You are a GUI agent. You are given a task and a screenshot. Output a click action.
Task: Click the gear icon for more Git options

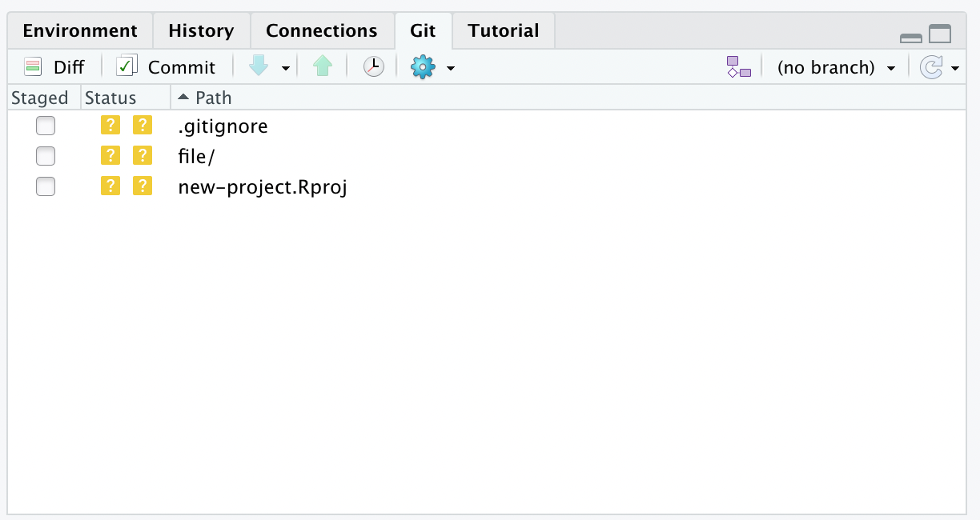[422, 66]
